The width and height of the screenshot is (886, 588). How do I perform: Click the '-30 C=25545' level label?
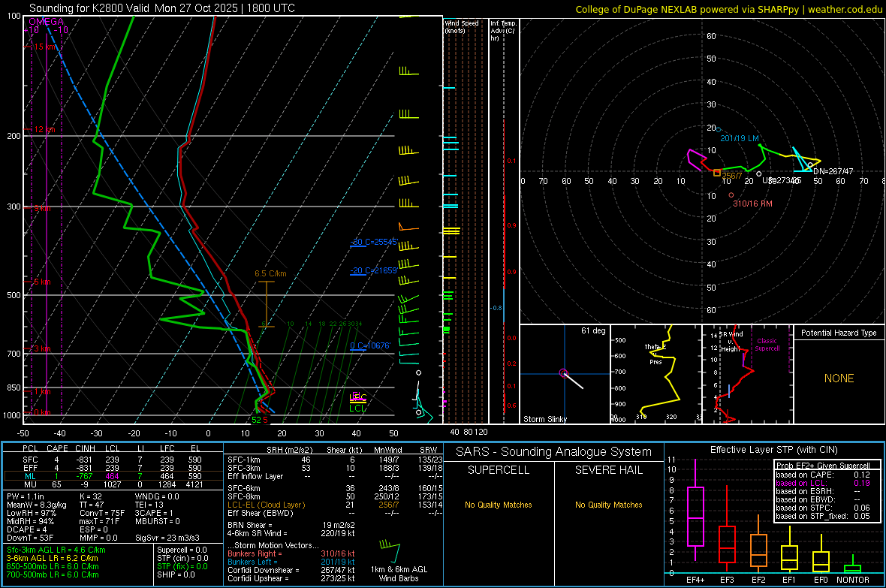374,242
